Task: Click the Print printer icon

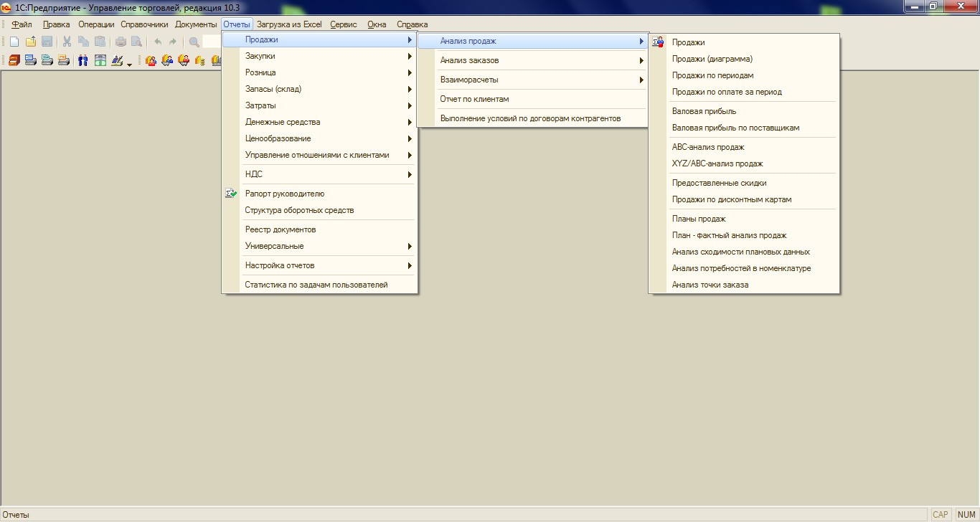Action: 121,42
